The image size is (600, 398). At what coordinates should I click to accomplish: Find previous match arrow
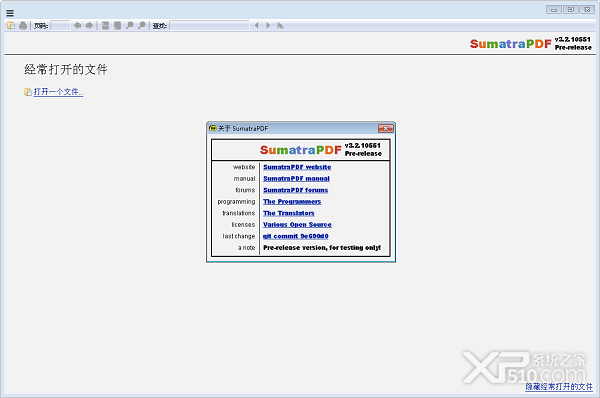(256, 26)
